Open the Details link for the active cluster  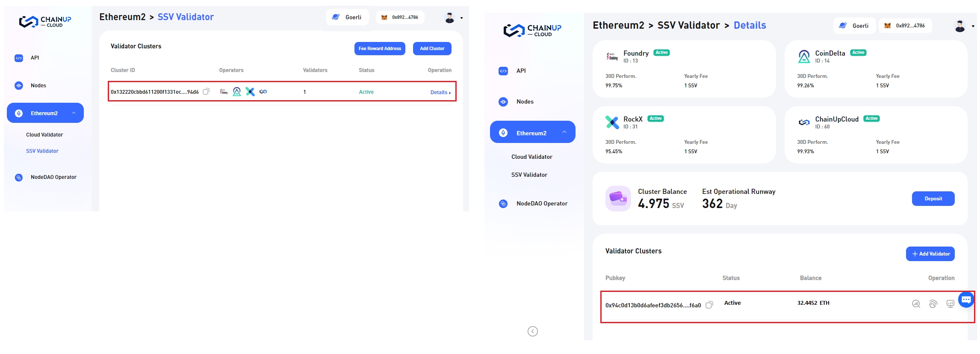coord(440,92)
